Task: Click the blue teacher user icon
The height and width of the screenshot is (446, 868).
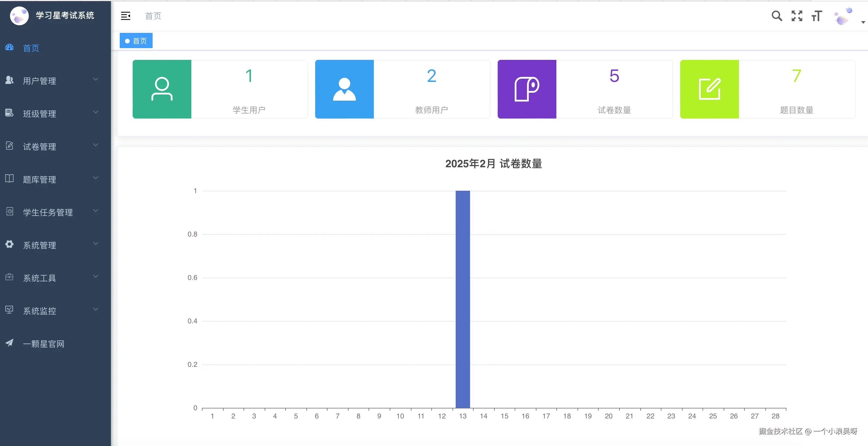Action: click(x=345, y=89)
